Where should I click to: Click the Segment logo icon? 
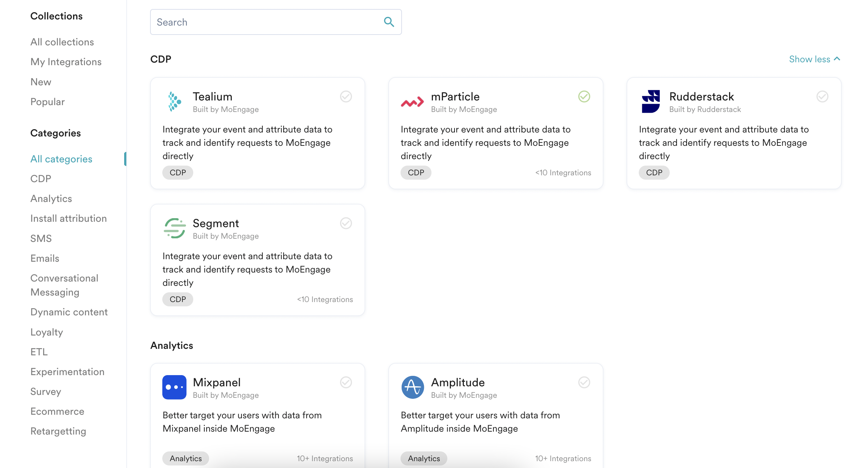pos(175,228)
